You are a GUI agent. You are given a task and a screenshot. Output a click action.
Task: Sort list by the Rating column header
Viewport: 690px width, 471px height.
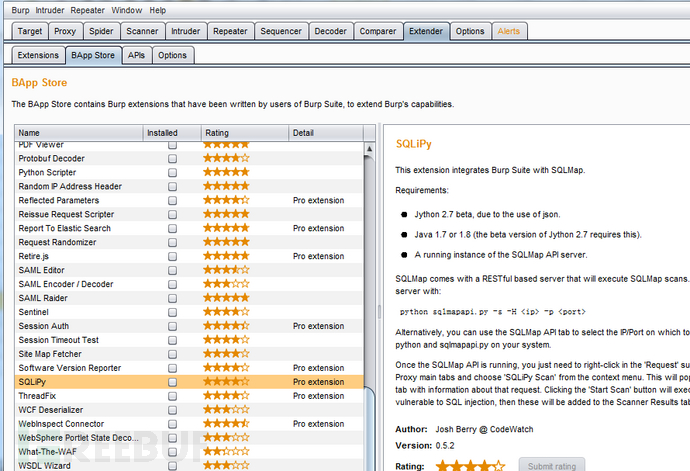[245, 133]
